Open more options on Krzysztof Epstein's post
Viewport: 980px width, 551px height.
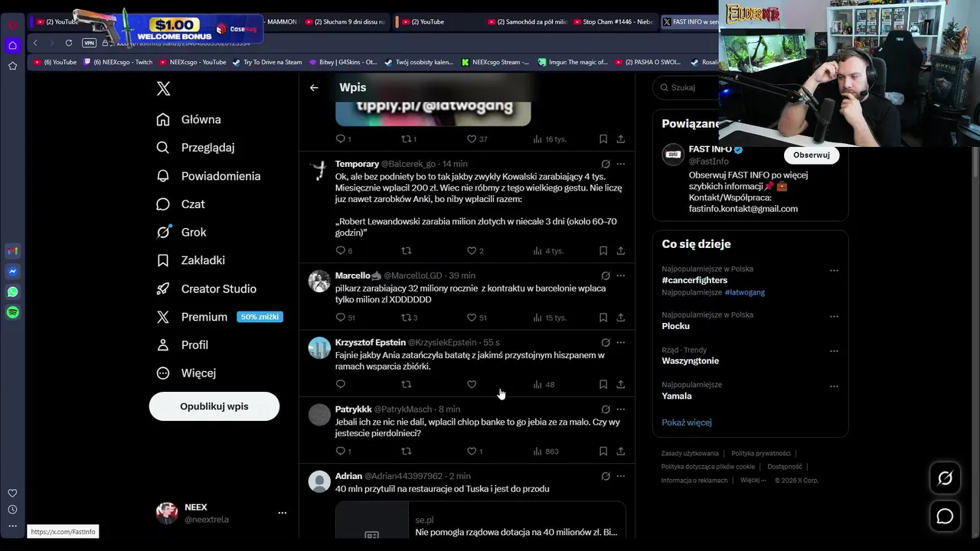point(621,342)
